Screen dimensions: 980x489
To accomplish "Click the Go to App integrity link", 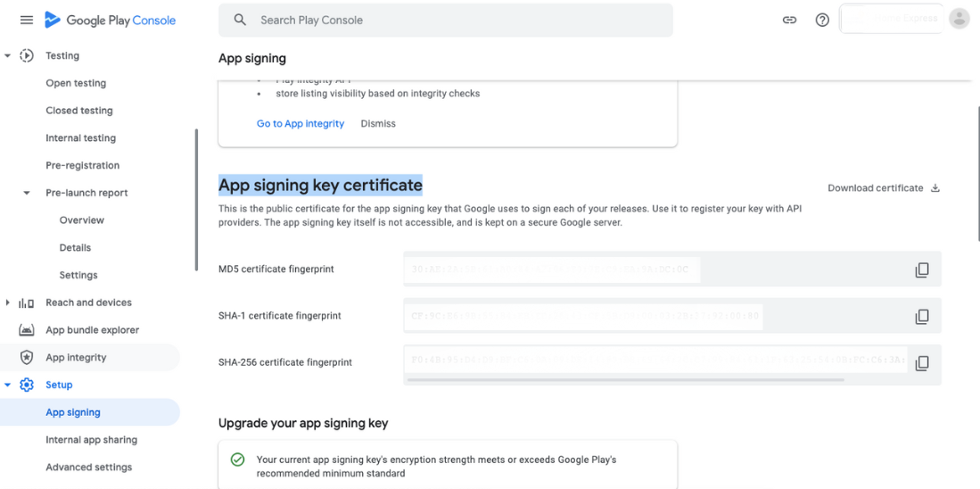I will [x=301, y=124].
